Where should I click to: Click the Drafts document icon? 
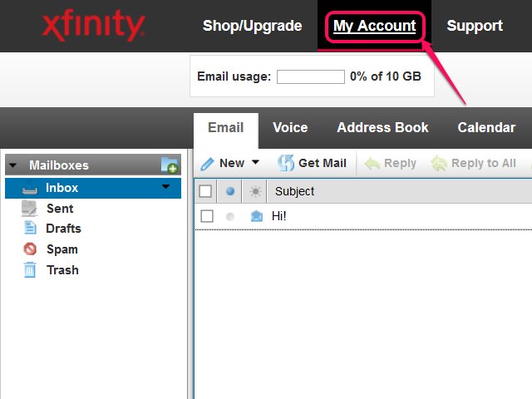click(x=30, y=228)
